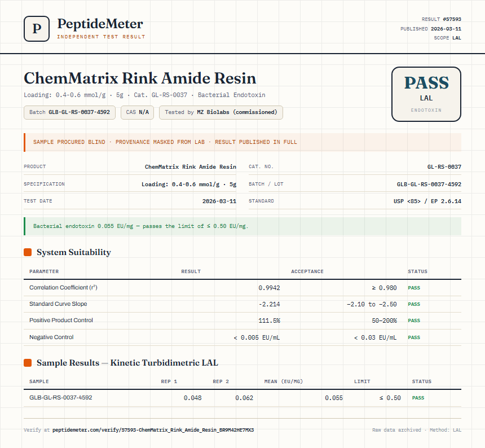Viewport: 485px width, 448px height.
Task: Click PASS status for Correlation Coefficient
Action: click(414, 288)
